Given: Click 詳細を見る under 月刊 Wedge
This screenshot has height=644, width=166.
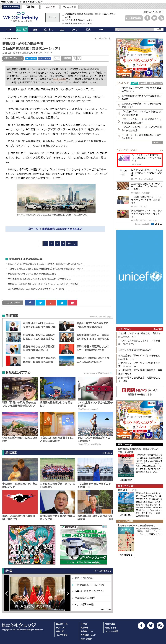Looking at the screenshot, I should point(126,480).
